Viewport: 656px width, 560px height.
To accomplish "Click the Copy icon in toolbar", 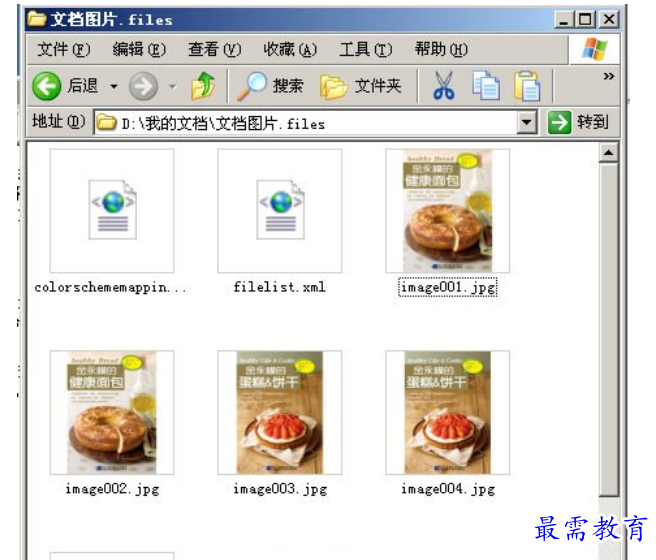I will point(486,86).
